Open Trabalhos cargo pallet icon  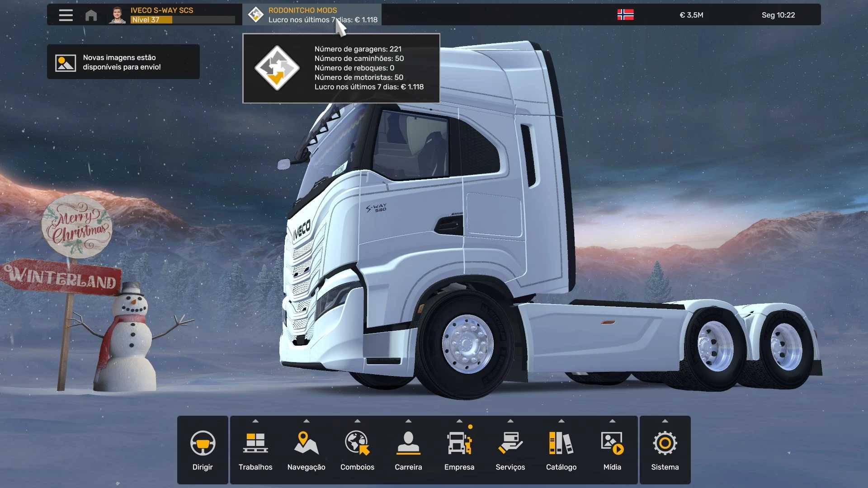pyautogui.click(x=255, y=443)
